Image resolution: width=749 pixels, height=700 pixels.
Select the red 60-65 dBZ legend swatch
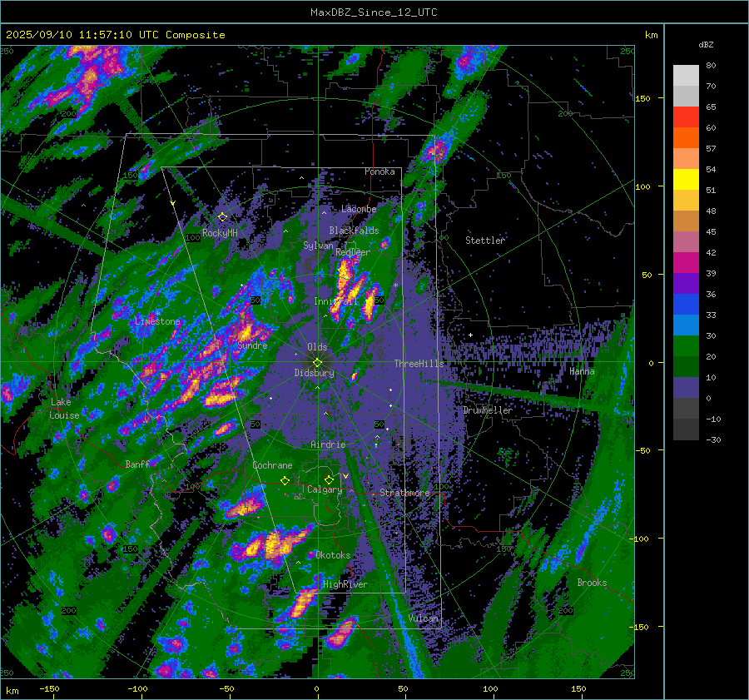coord(686,117)
